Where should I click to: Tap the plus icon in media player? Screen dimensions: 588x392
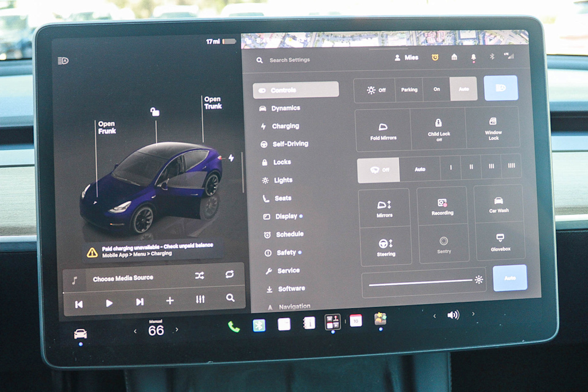[x=170, y=301]
